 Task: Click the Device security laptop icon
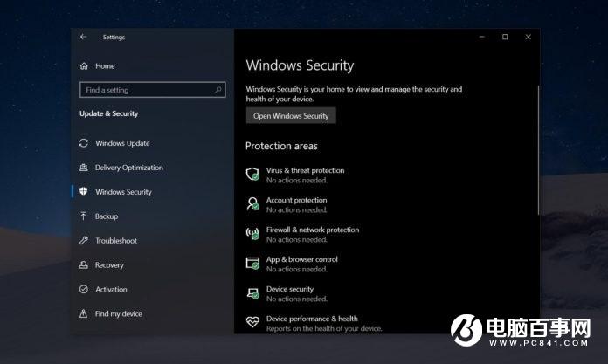coord(252,293)
